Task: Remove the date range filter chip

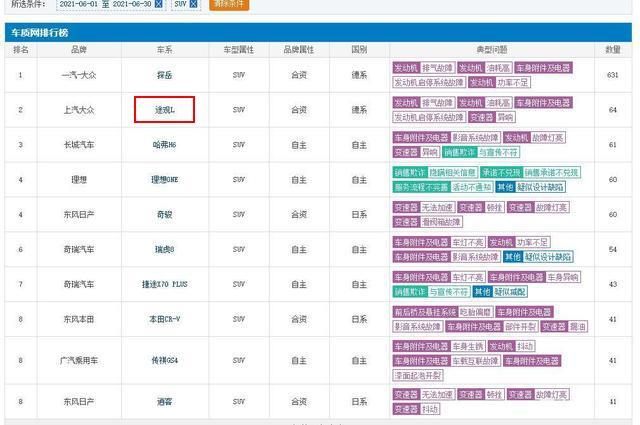Action: [158, 4]
